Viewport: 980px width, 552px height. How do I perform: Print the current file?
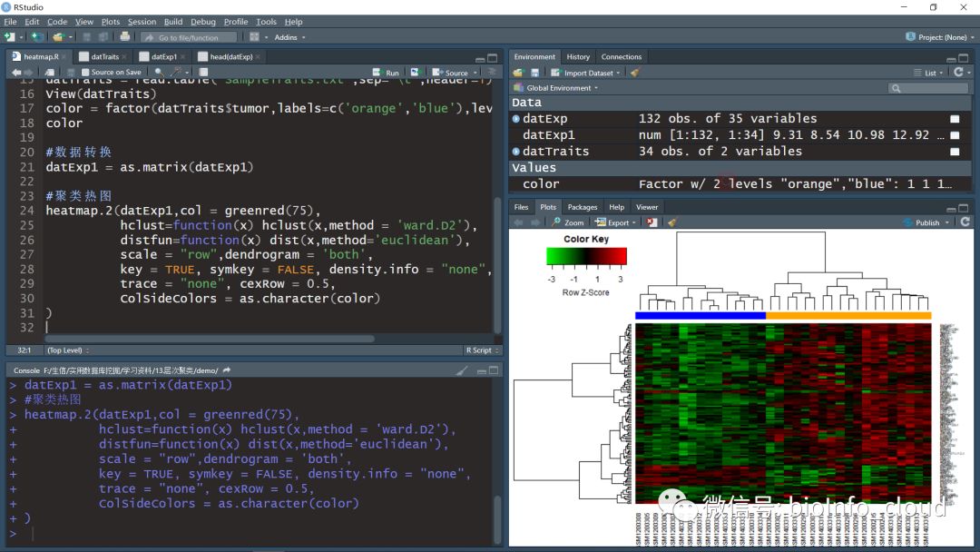125,37
